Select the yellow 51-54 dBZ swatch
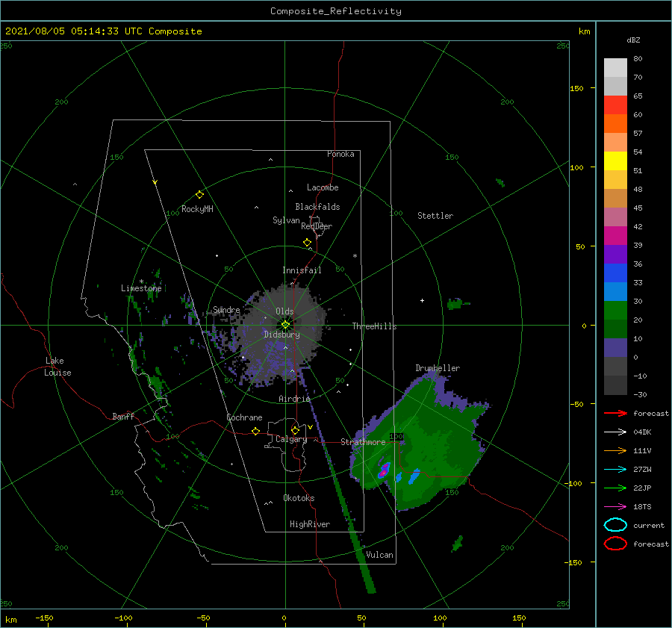672x628 pixels. (615, 161)
